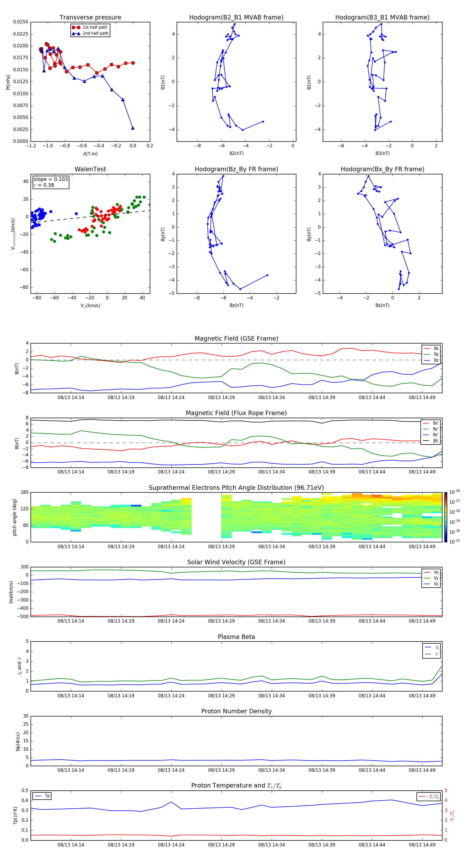Click the Vx legend entry in solar wind plot

[431, 572]
